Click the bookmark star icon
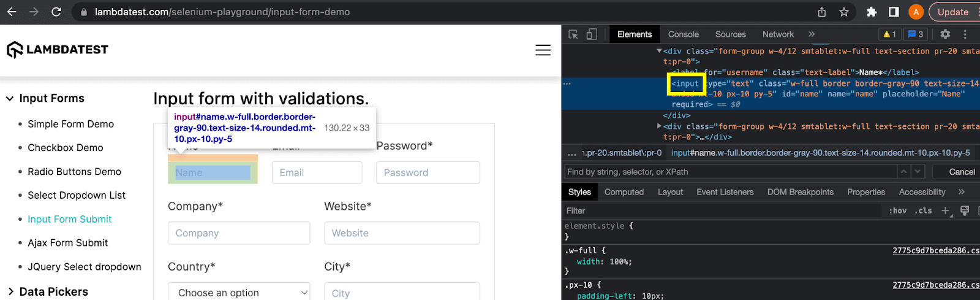This screenshot has width=980, height=300. pos(844,12)
